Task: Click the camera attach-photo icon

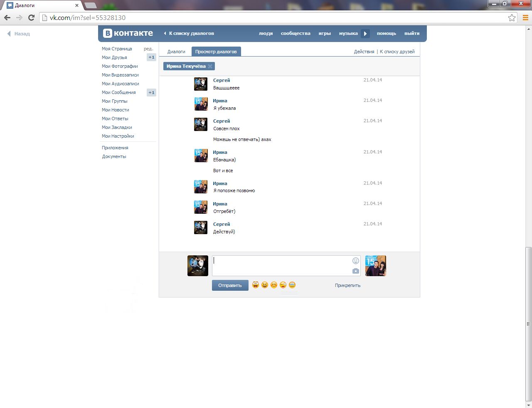Action: tap(356, 271)
